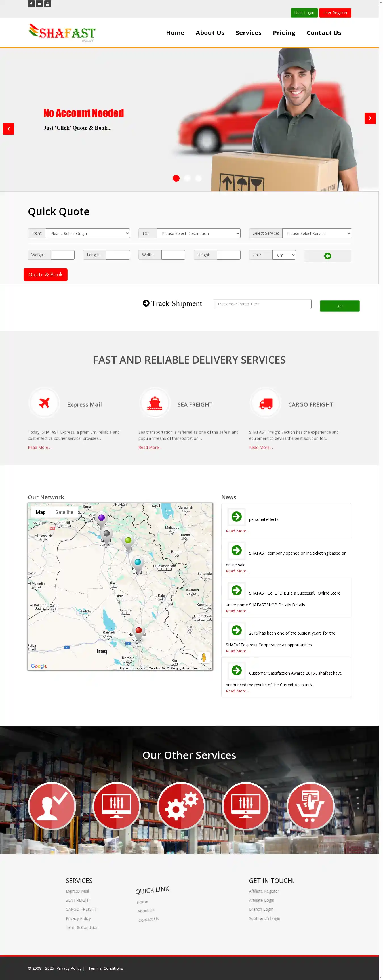The width and height of the screenshot is (383, 980).
Task: Open the Please Select Origin dropdown
Action: pyautogui.click(x=88, y=233)
